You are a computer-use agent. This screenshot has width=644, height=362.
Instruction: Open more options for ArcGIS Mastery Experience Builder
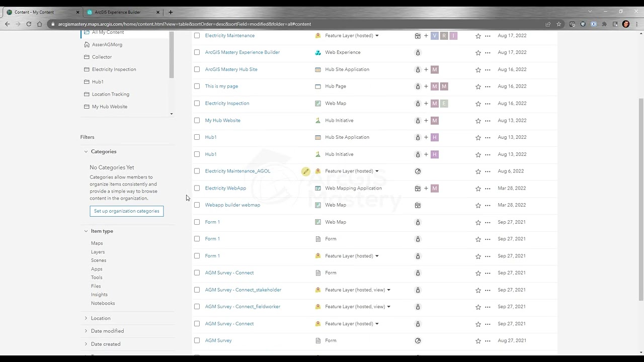coord(488,53)
